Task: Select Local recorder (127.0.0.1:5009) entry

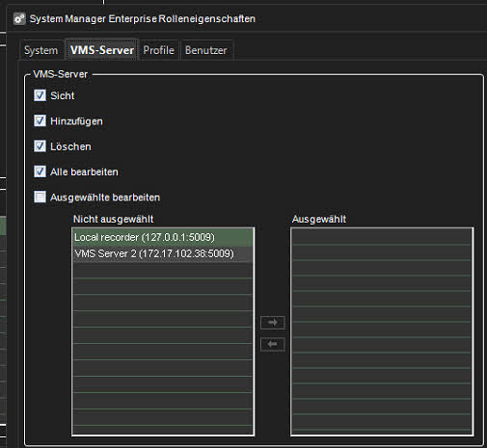Action: [x=163, y=237]
